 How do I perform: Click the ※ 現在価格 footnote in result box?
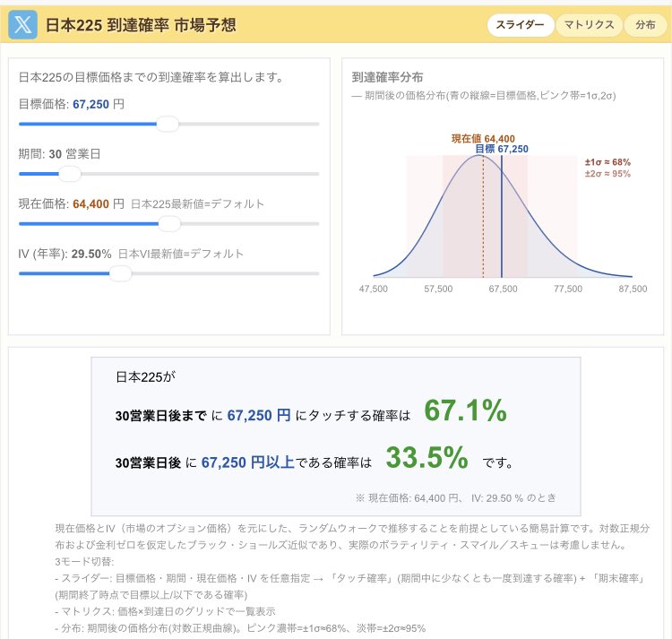pyautogui.click(x=455, y=498)
